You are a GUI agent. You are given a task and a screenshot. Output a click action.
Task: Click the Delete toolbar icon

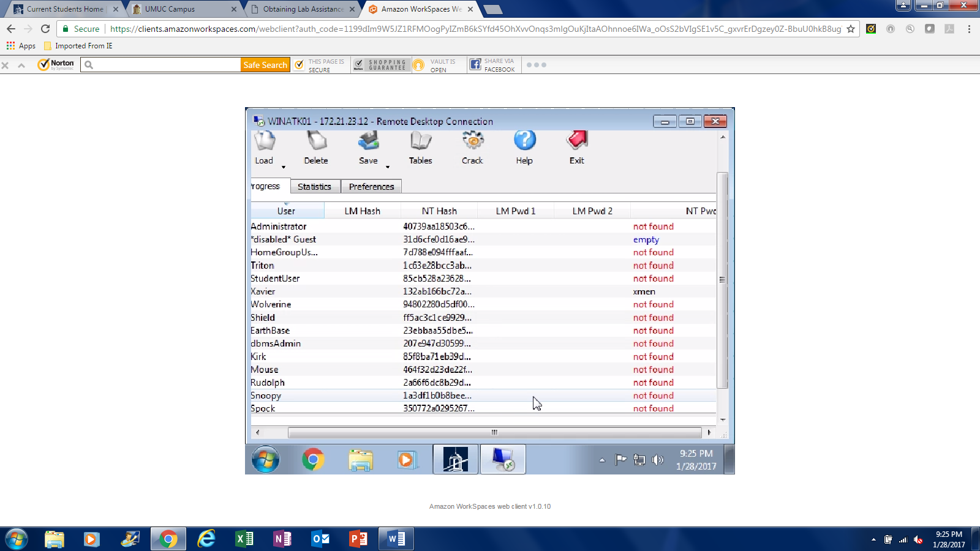tap(316, 148)
